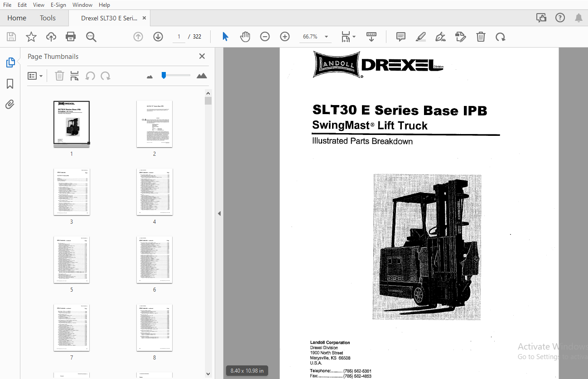Screen dimensions: 588x379
Task: Select page 2 thumbnail
Action: 154,124
